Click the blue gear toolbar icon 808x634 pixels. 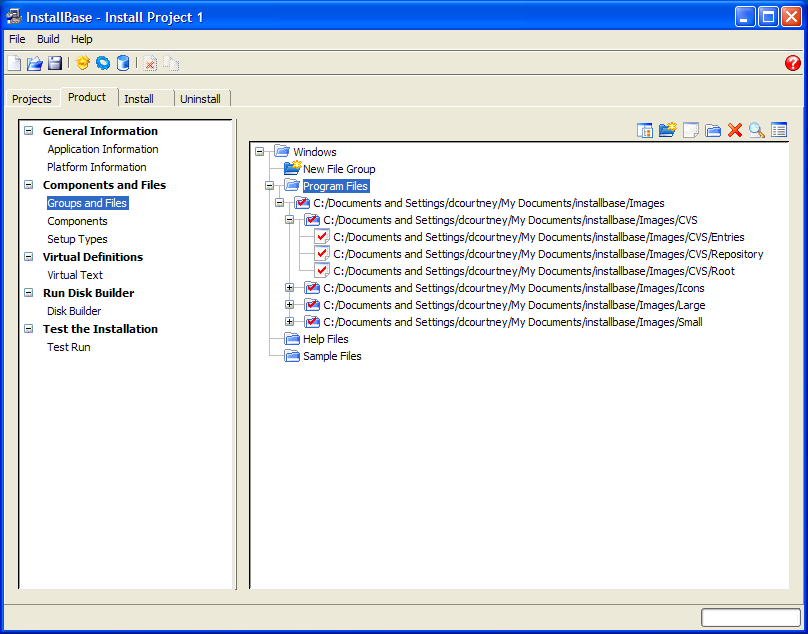[103, 63]
